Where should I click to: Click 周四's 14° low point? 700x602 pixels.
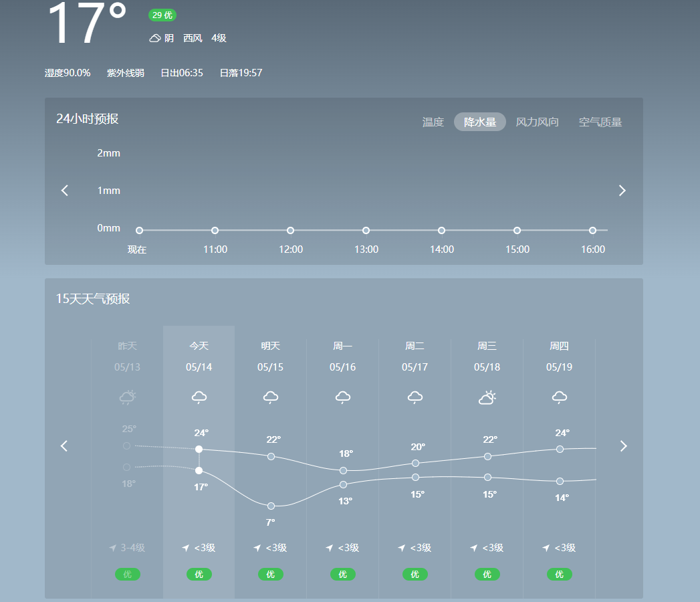pos(560,481)
